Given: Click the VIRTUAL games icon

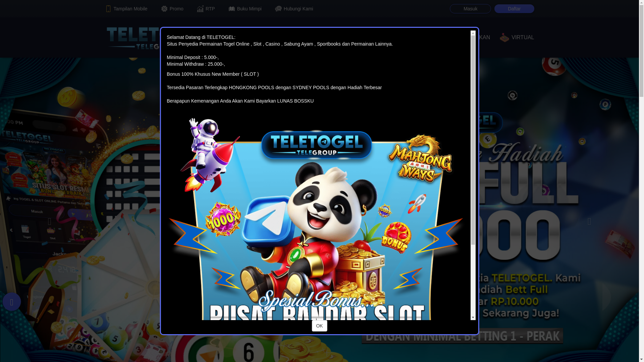Looking at the screenshot, I should 504,38.
